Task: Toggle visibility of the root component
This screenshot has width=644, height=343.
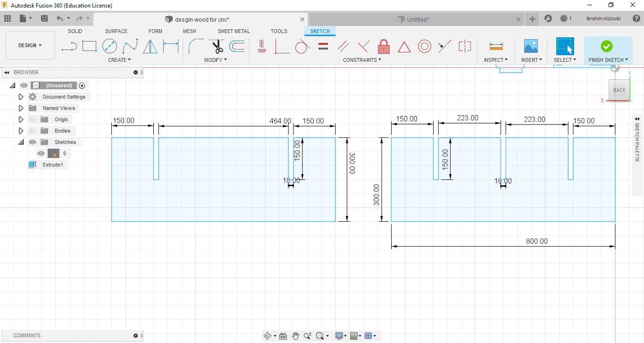Action: [x=24, y=85]
